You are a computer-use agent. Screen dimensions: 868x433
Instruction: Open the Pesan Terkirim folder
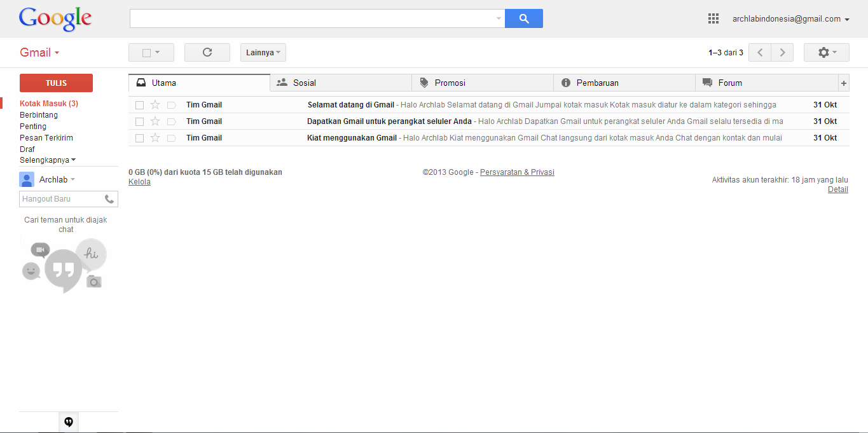46,138
